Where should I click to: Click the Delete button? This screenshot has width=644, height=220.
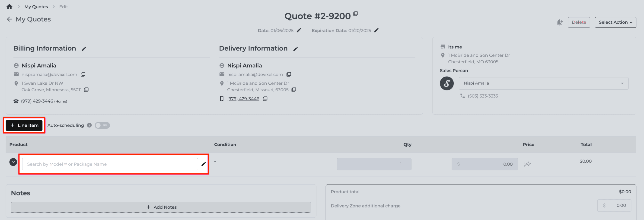[x=579, y=22]
